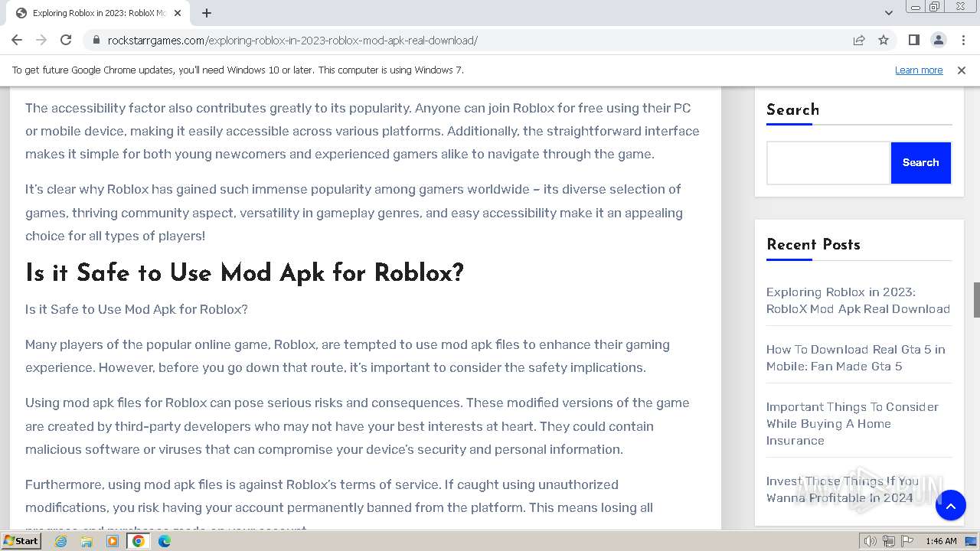The height and width of the screenshot is (551, 980).
Task: Open the Windows Start menu
Action: (x=21, y=541)
